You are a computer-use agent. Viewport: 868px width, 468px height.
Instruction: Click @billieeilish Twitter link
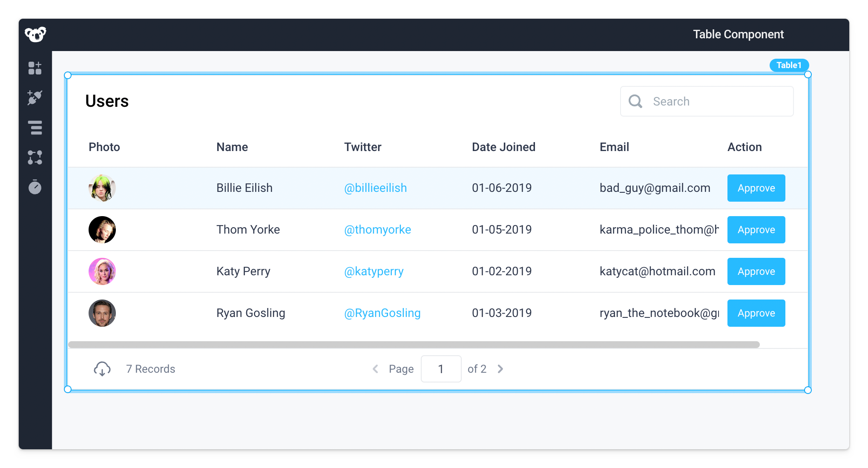[376, 187]
